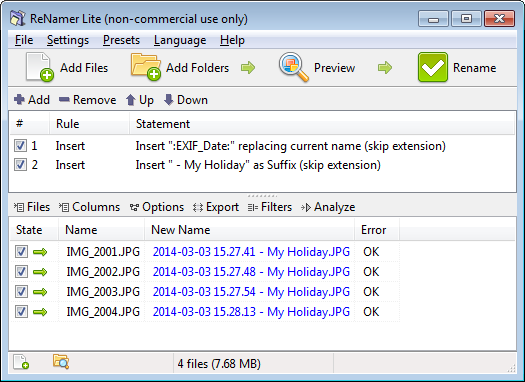
Task: Select file name IMG_2003.JPG
Action: click(x=103, y=292)
